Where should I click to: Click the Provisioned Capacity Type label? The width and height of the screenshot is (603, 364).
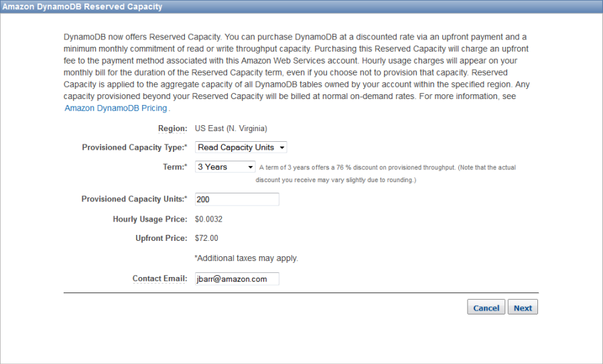pos(135,147)
